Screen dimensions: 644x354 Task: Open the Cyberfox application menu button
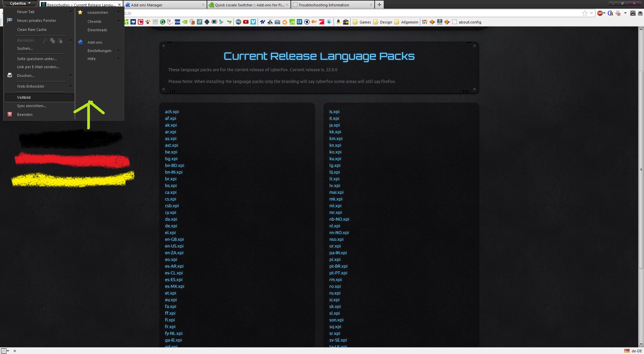click(20, 3)
